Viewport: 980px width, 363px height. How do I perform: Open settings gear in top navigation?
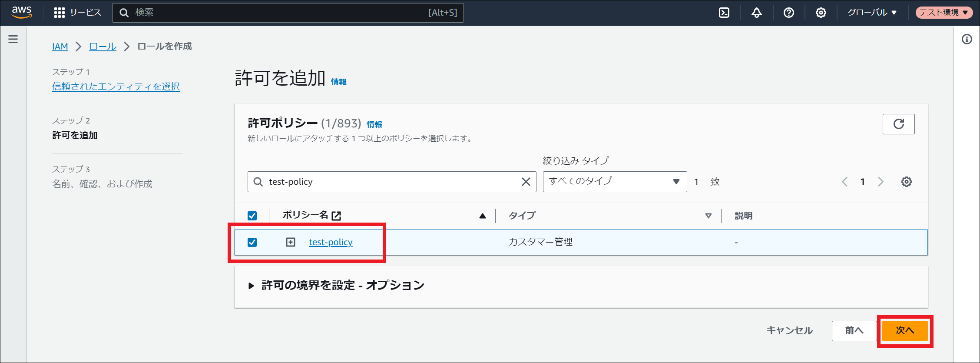coord(821,13)
